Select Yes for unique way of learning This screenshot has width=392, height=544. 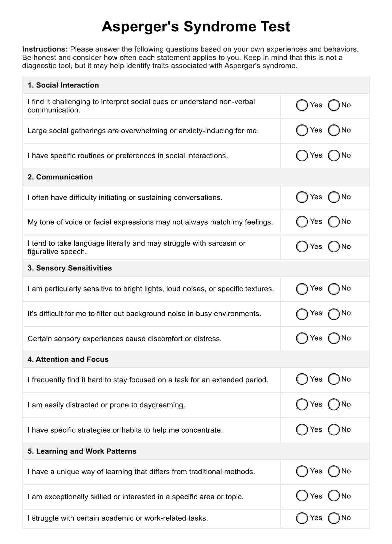(302, 471)
